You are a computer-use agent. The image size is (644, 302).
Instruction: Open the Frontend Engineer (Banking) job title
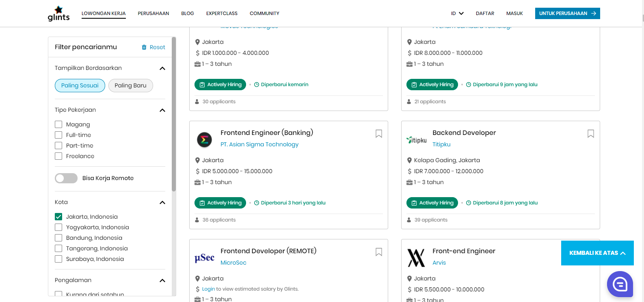pyautogui.click(x=267, y=133)
